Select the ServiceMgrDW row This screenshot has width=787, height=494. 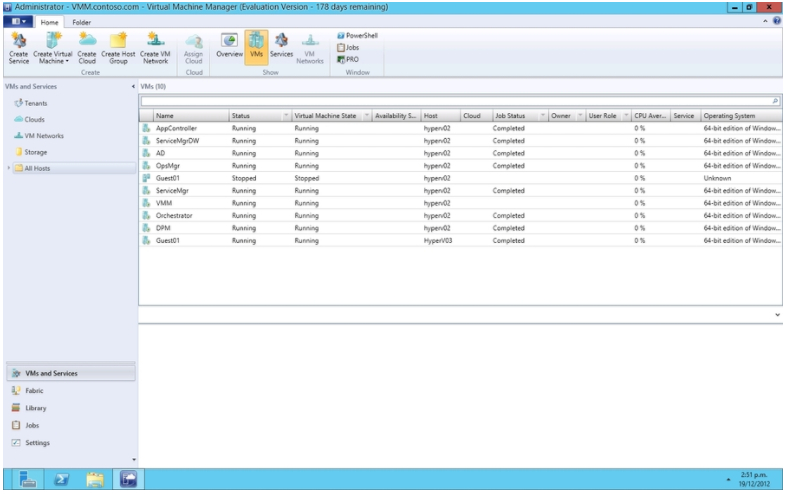point(460,141)
